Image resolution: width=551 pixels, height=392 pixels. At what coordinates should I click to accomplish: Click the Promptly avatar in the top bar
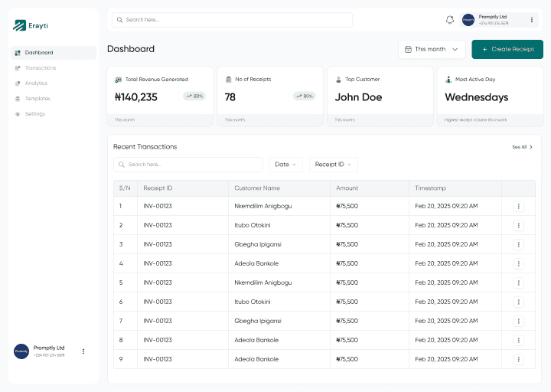(468, 20)
